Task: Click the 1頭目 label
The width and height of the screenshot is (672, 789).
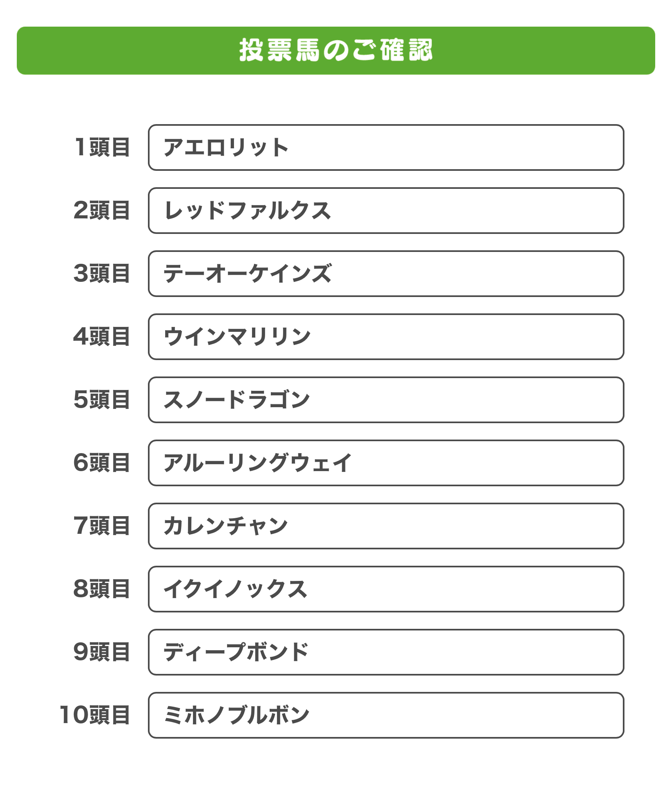Action: 102,147
